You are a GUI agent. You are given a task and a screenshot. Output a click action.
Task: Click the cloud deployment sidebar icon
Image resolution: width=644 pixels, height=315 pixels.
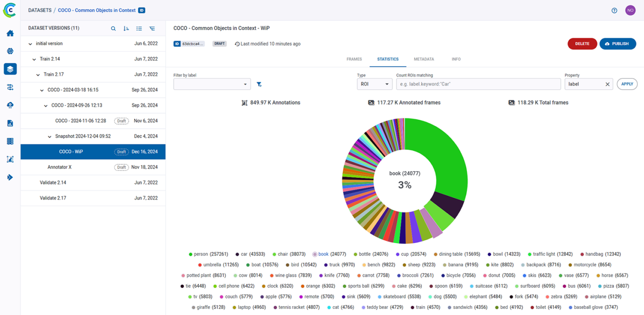pyautogui.click(x=10, y=105)
